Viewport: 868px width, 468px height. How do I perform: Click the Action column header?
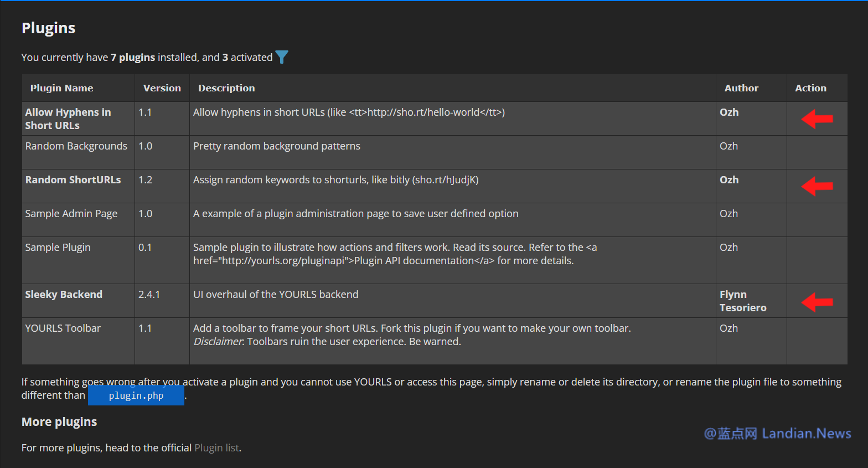(810, 88)
